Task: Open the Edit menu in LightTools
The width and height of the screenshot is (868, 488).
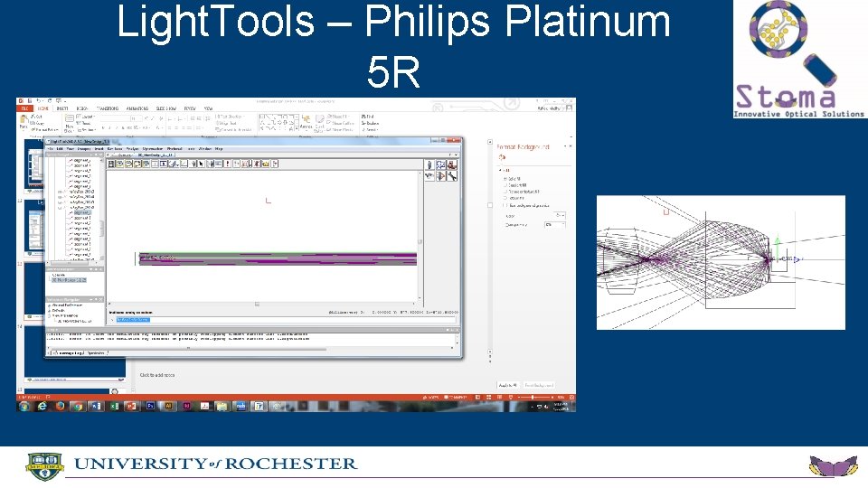Action: pos(60,149)
